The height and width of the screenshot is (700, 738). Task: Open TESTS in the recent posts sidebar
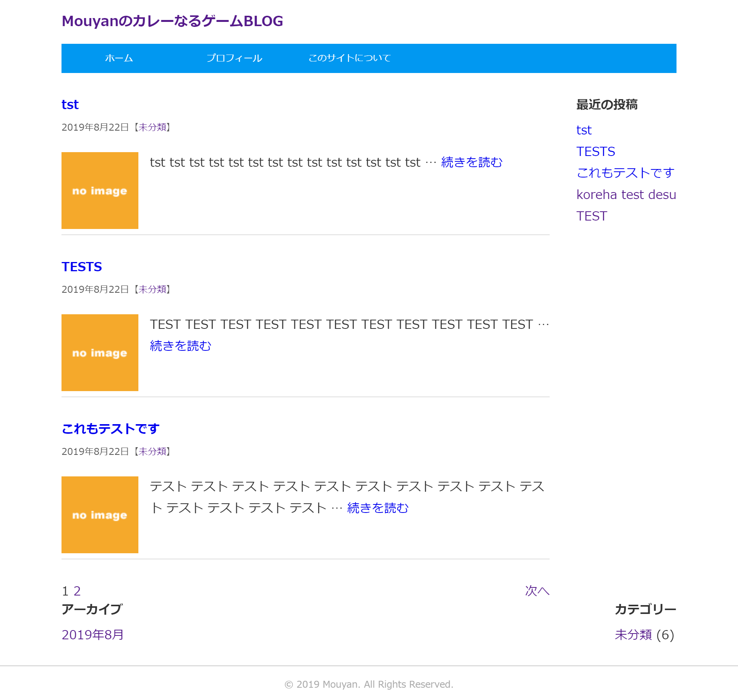click(595, 151)
